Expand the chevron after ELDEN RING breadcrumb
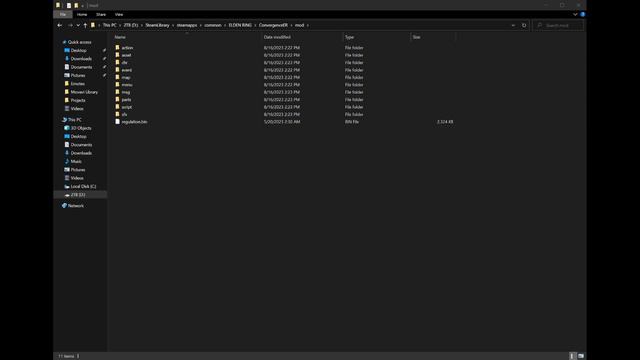 click(x=256, y=25)
